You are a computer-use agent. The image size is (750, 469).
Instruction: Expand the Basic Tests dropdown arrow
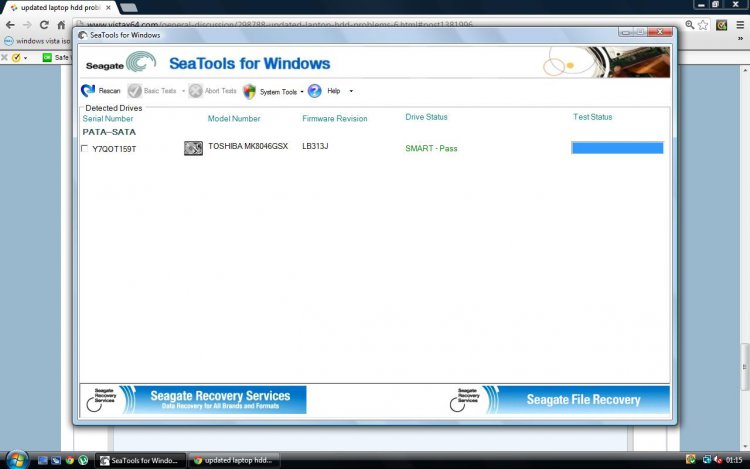pyautogui.click(x=183, y=91)
